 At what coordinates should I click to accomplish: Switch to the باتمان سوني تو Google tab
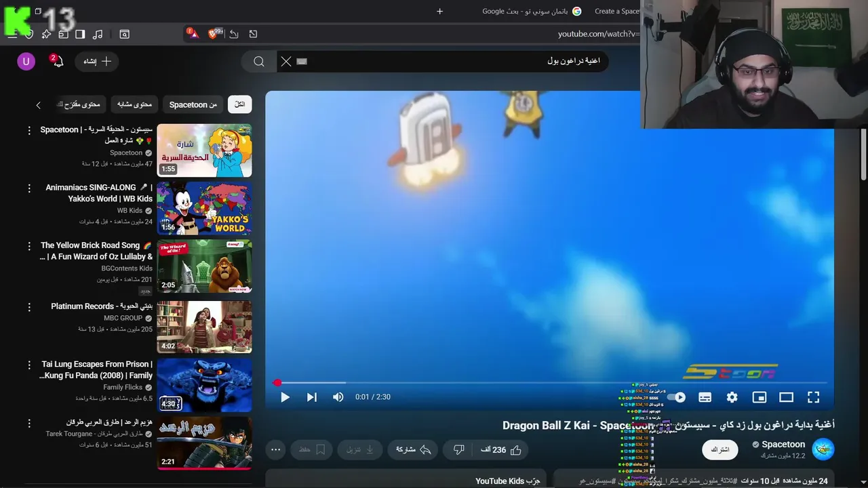pyautogui.click(x=531, y=12)
